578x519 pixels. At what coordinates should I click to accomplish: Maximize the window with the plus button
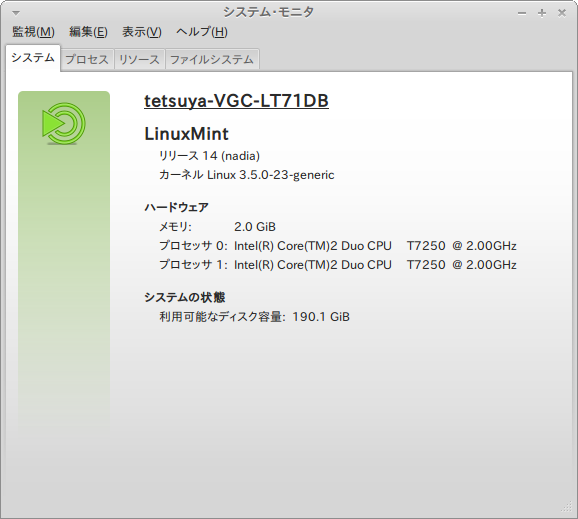(x=542, y=13)
